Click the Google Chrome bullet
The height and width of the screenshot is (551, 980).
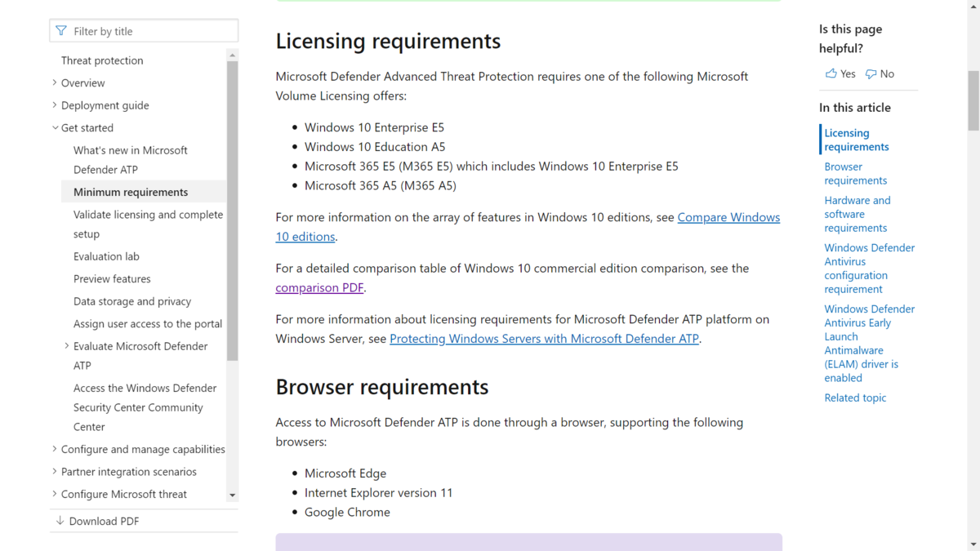tap(347, 513)
